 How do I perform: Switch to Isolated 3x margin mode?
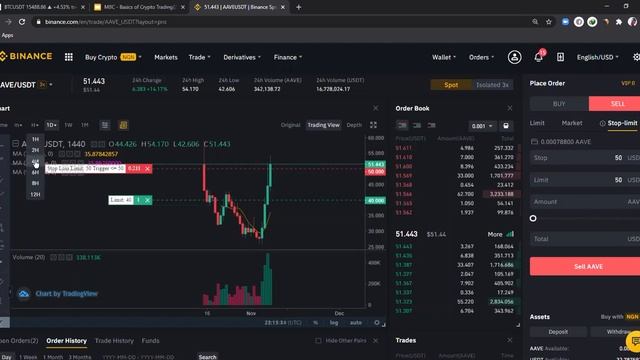(492, 85)
